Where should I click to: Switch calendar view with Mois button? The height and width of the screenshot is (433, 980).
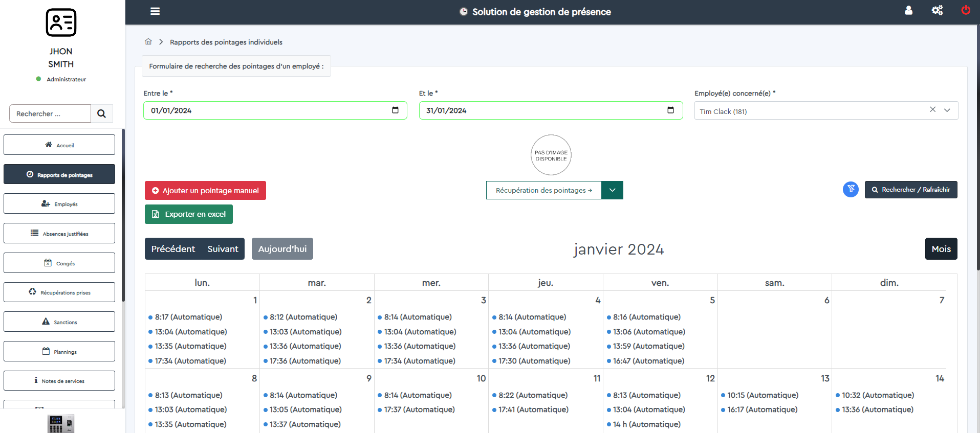point(941,249)
